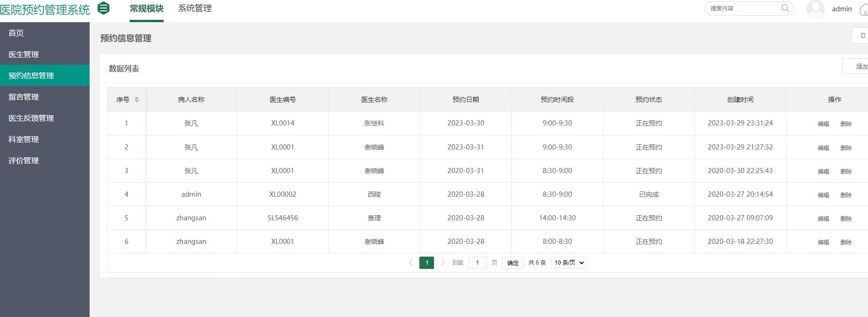
Task: Click the admin user avatar
Action: tap(815, 8)
